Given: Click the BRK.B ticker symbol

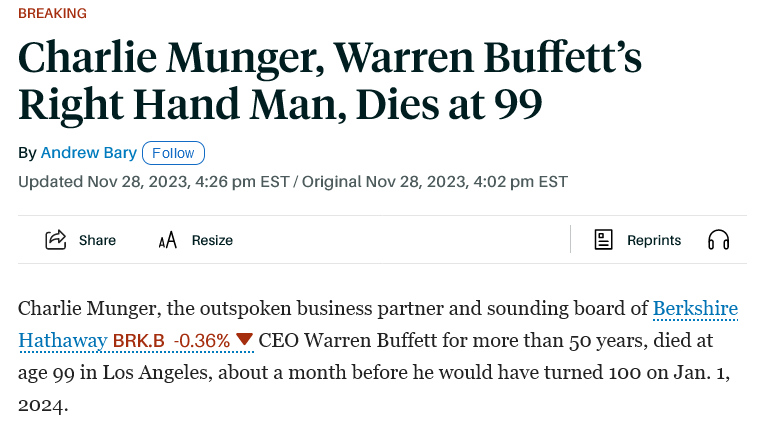Looking at the screenshot, I should point(139,341).
